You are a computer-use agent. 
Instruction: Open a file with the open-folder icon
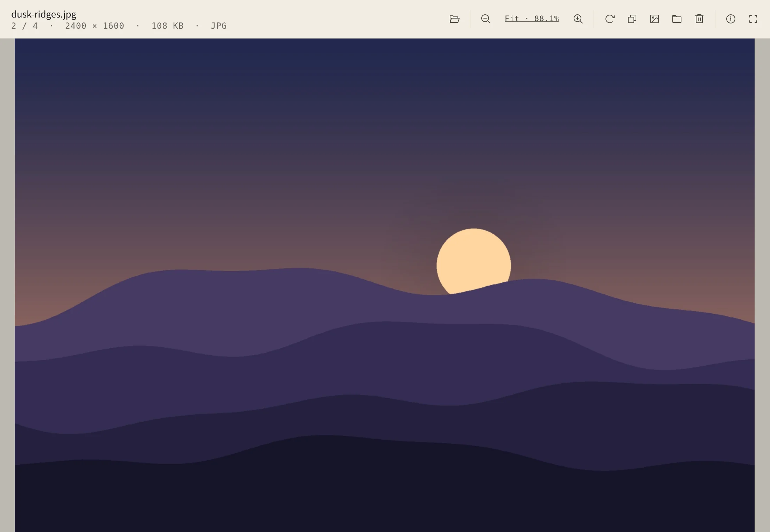coord(454,19)
